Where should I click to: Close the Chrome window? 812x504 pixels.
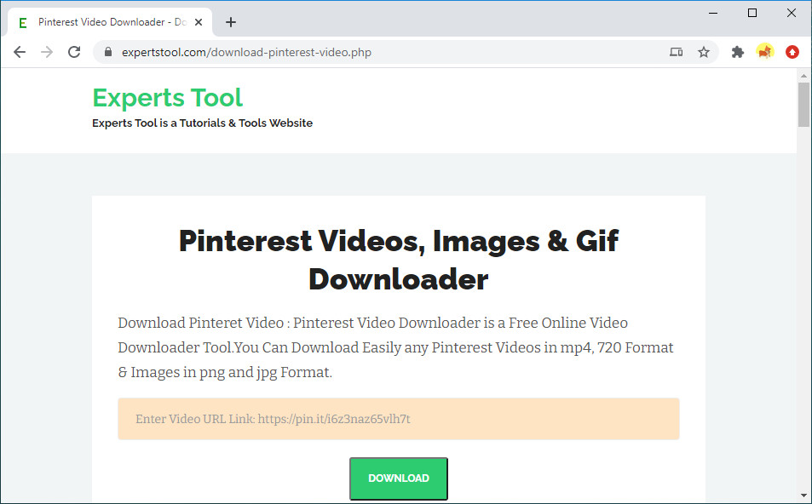pos(792,13)
